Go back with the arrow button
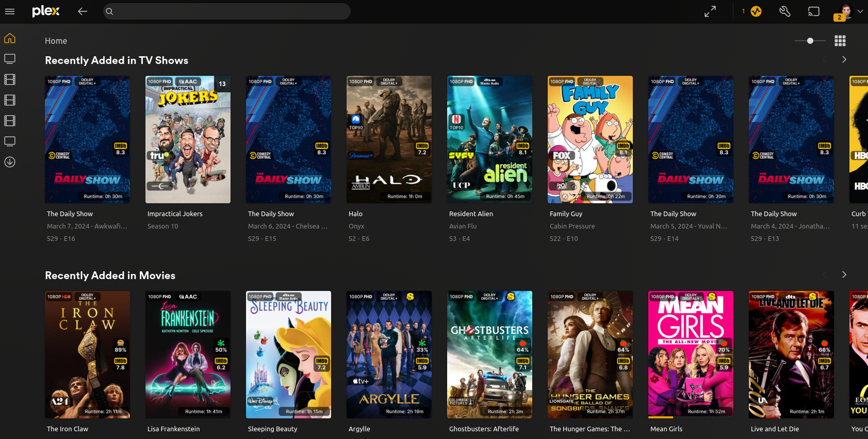Image resolution: width=868 pixels, height=439 pixels. coord(83,11)
